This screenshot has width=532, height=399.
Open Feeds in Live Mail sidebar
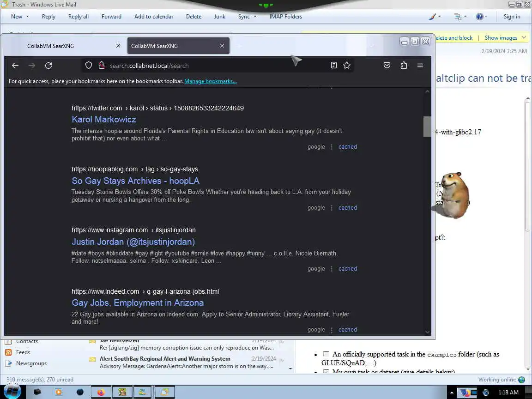[23, 352]
